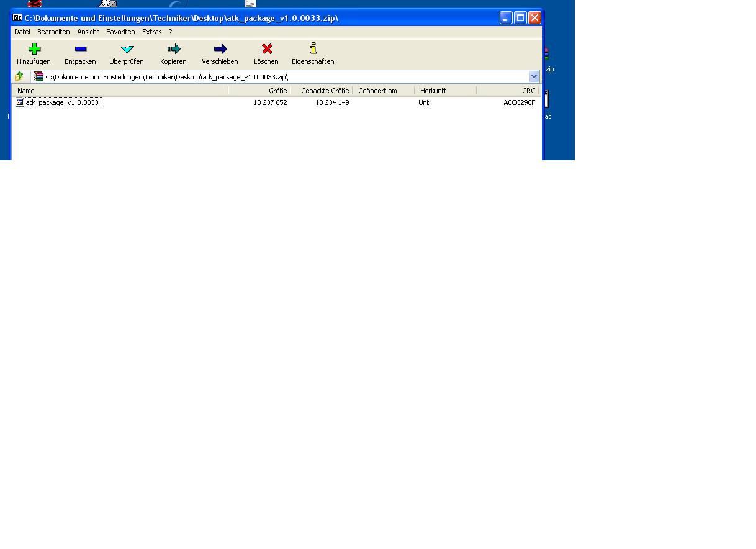The width and height of the screenshot is (756, 549).
Task: Click into the archive path address field
Action: click(279, 76)
